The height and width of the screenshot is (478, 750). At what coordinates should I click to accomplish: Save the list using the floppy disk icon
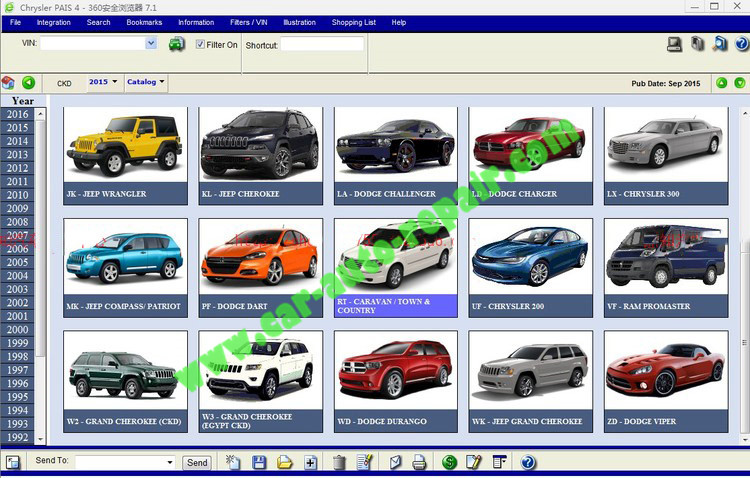click(259, 462)
